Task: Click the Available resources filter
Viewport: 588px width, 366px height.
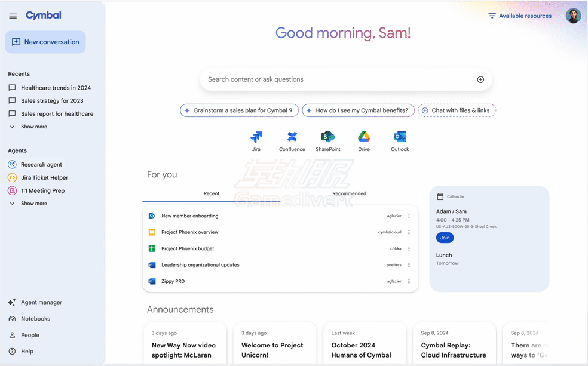Action: point(520,16)
